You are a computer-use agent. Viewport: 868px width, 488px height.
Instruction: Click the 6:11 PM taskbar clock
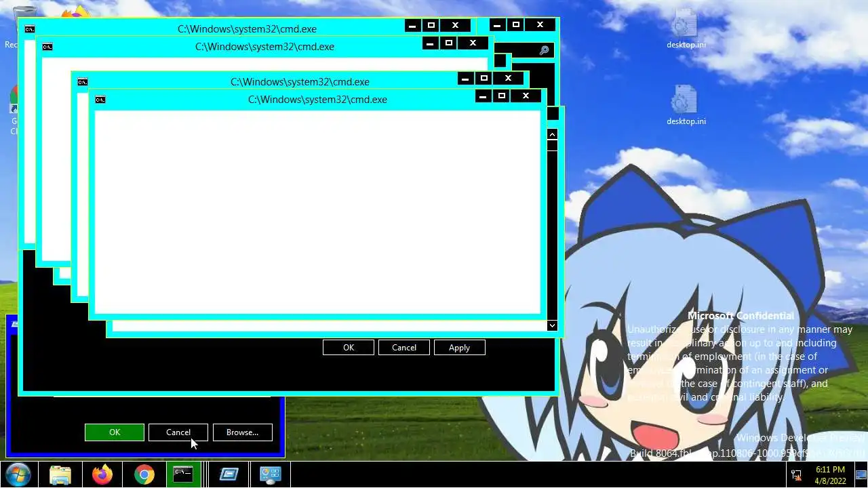coord(830,474)
